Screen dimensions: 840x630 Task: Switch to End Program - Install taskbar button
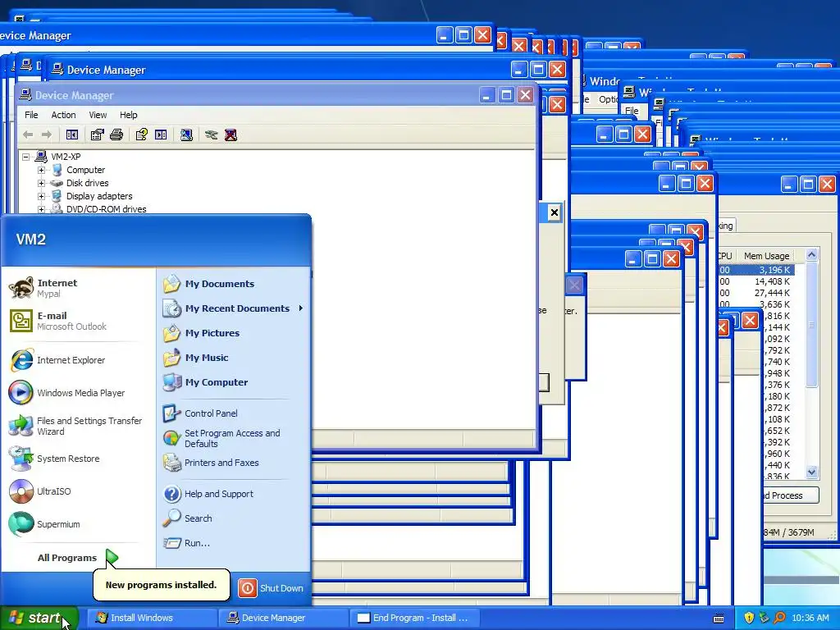pos(414,618)
